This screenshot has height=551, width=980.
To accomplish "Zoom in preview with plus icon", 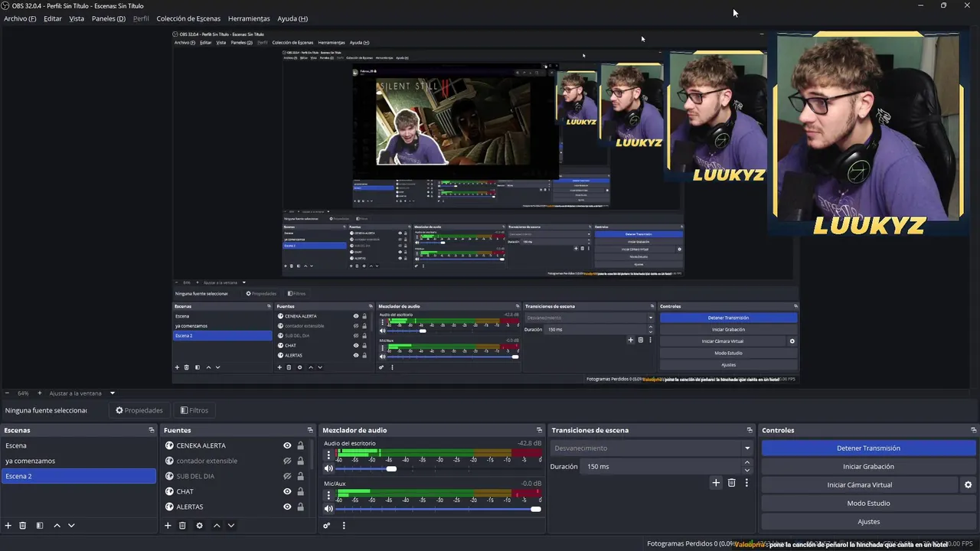I will pos(40,393).
